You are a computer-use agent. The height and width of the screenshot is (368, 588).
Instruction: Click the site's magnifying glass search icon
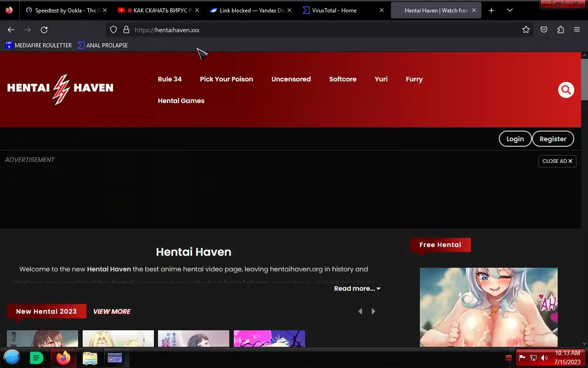point(566,90)
